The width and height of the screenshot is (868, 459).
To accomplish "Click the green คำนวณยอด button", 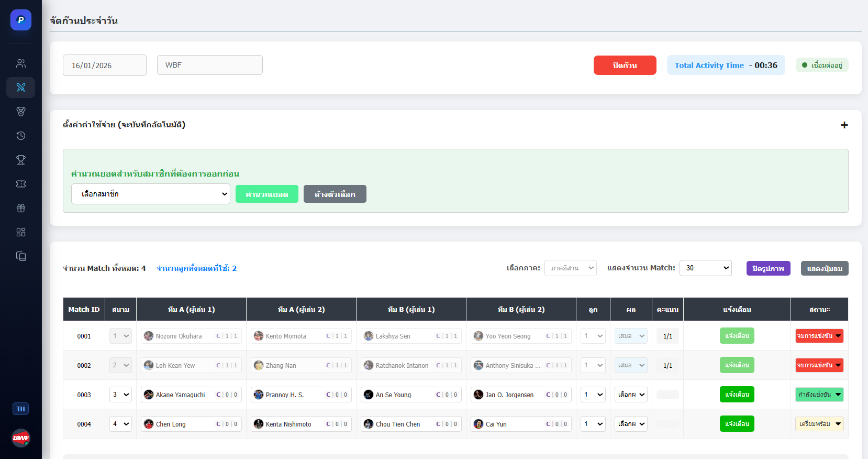I will (266, 194).
